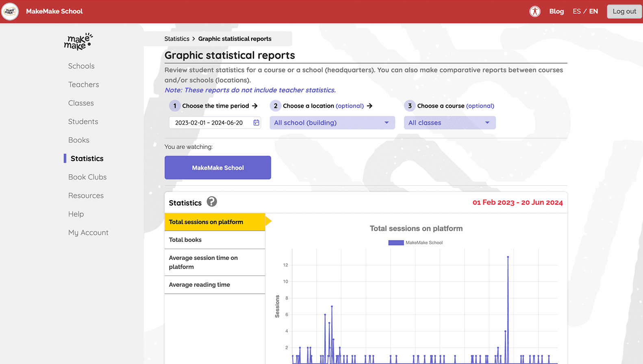Open the Blog link in header
This screenshot has width=643, height=364.
(556, 11)
